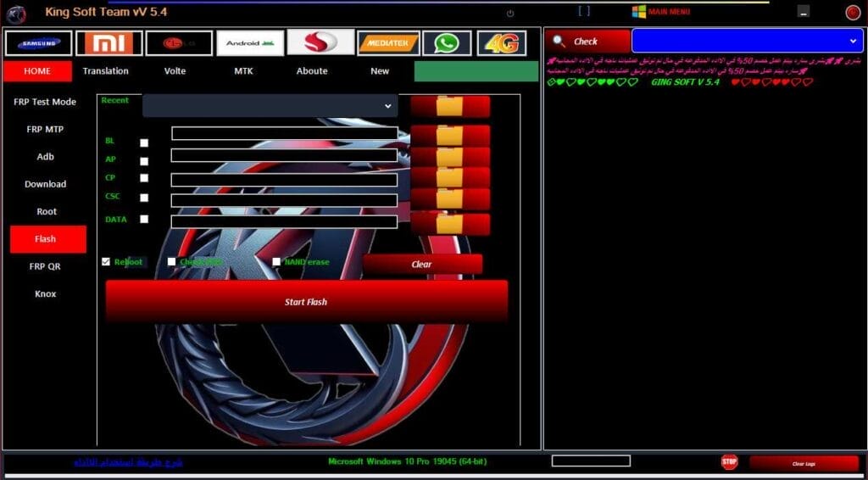This screenshot has width=868, height=480.
Task: Open the Xiaomi Mi brand module
Action: click(109, 43)
